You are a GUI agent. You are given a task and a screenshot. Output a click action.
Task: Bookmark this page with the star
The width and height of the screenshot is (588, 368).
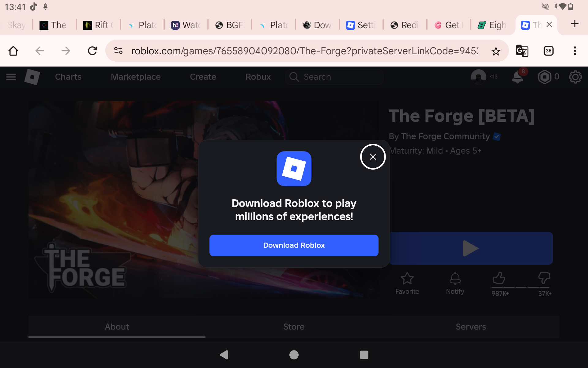click(496, 51)
